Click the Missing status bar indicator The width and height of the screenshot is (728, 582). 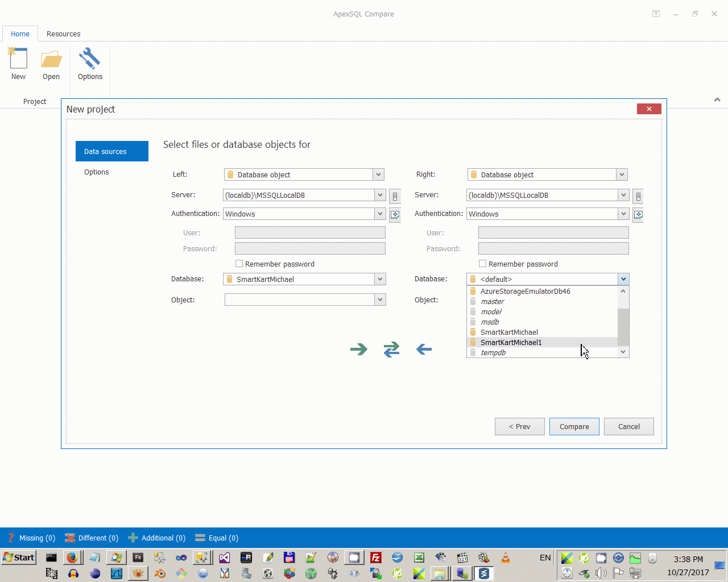click(x=31, y=538)
